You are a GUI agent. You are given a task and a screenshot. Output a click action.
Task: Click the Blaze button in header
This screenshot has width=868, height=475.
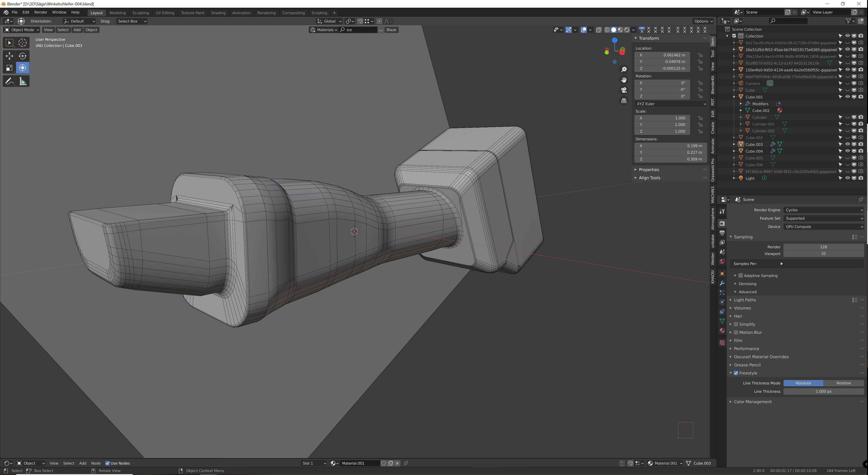(391, 30)
